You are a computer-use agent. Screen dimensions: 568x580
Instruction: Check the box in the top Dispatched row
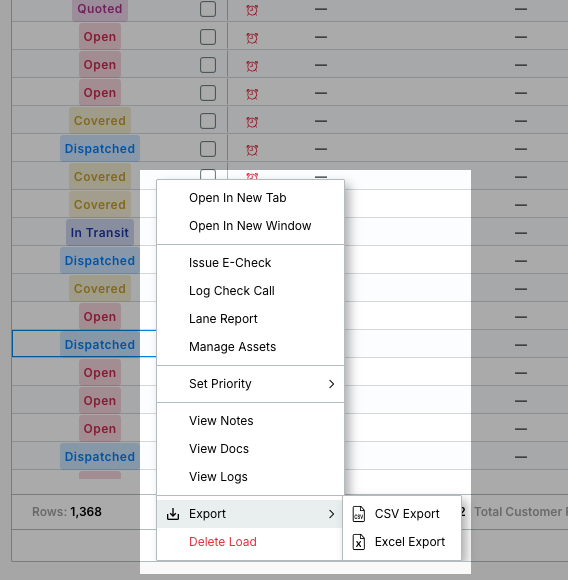(x=208, y=149)
